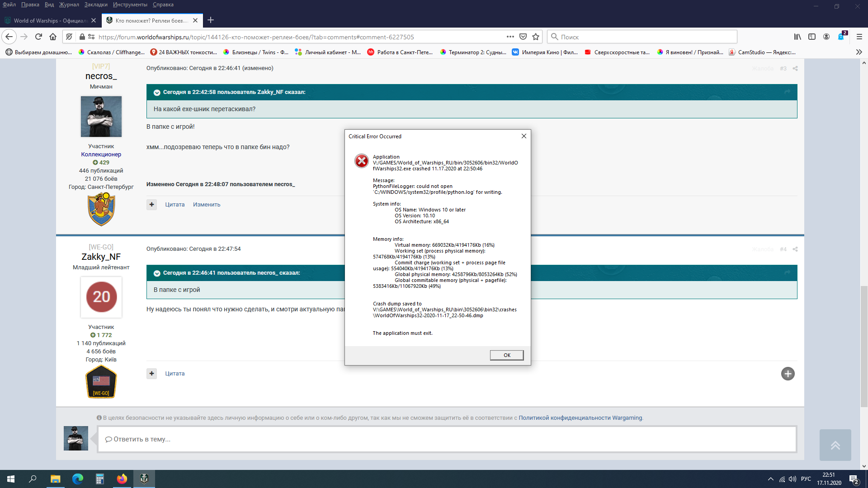This screenshot has width=868, height=488.
Task: Close the Critical Error Occurred dialog
Action: point(524,136)
